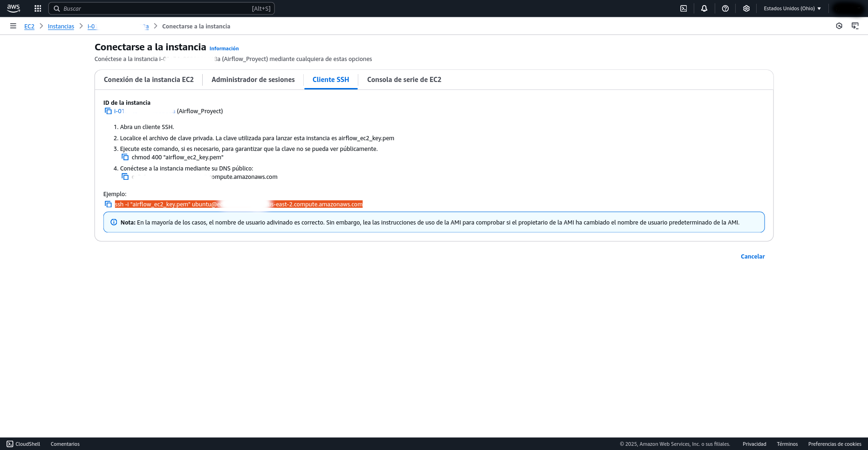
Task: Toggle the hamburger navigation menu
Action: [x=13, y=26]
